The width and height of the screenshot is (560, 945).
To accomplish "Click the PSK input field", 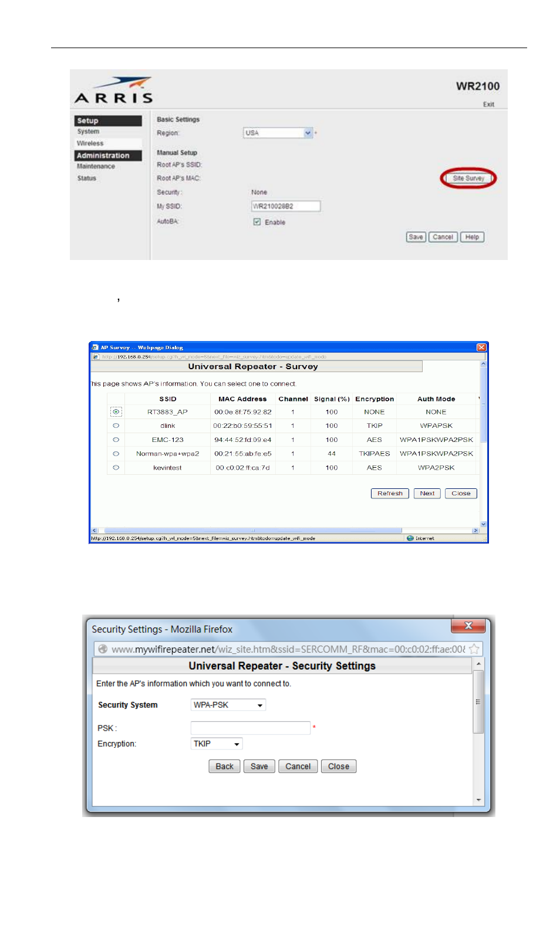I will pos(250,728).
